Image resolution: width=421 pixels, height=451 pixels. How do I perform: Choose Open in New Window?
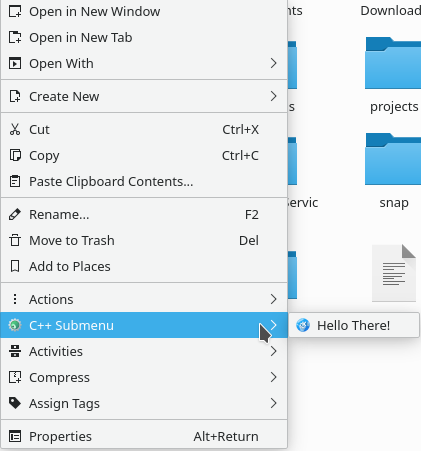144,12
